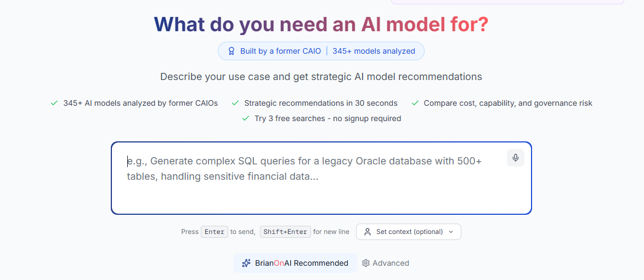Click the microphone voice input icon
The width and height of the screenshot is (644, 280).
coord(516,158)
